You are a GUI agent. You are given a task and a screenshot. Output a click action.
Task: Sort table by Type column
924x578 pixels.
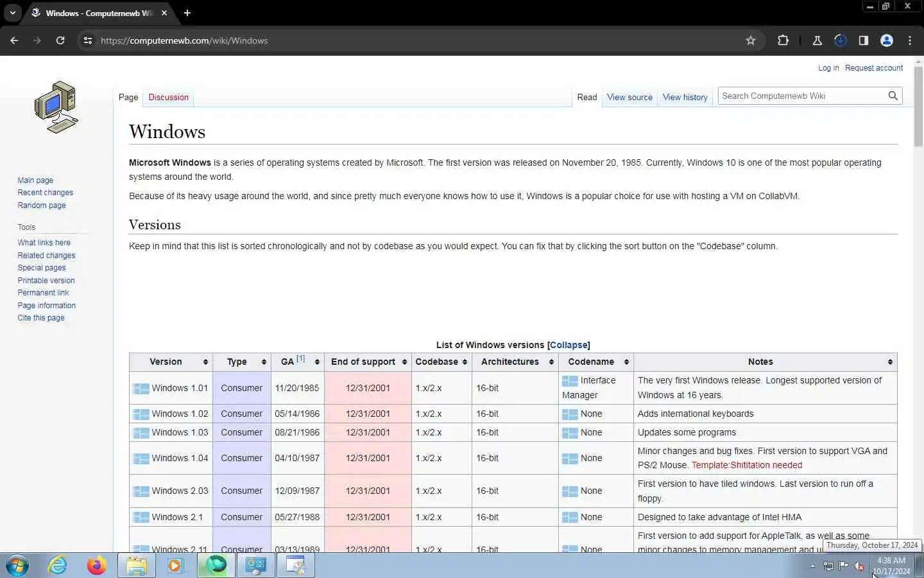(x=264, y=362)
